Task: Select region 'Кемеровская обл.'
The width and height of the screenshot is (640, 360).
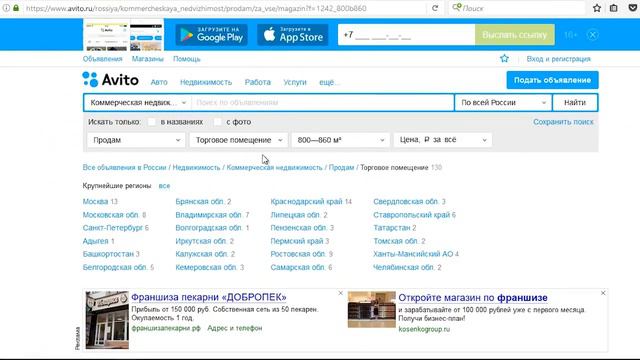Action: [206, 267]
